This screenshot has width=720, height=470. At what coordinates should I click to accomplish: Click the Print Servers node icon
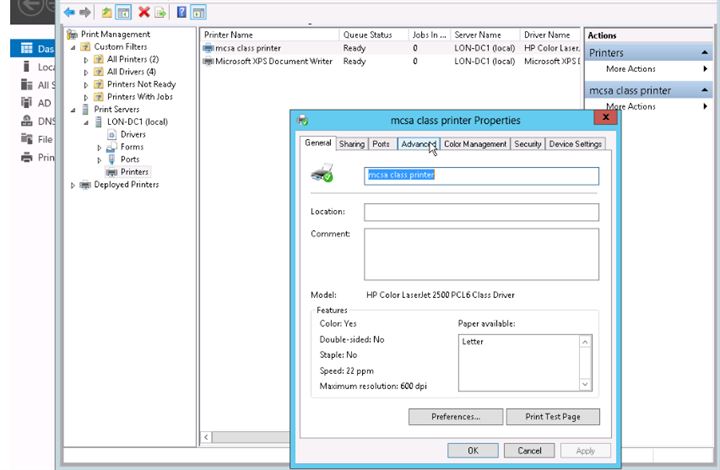(x=85, y=109)
